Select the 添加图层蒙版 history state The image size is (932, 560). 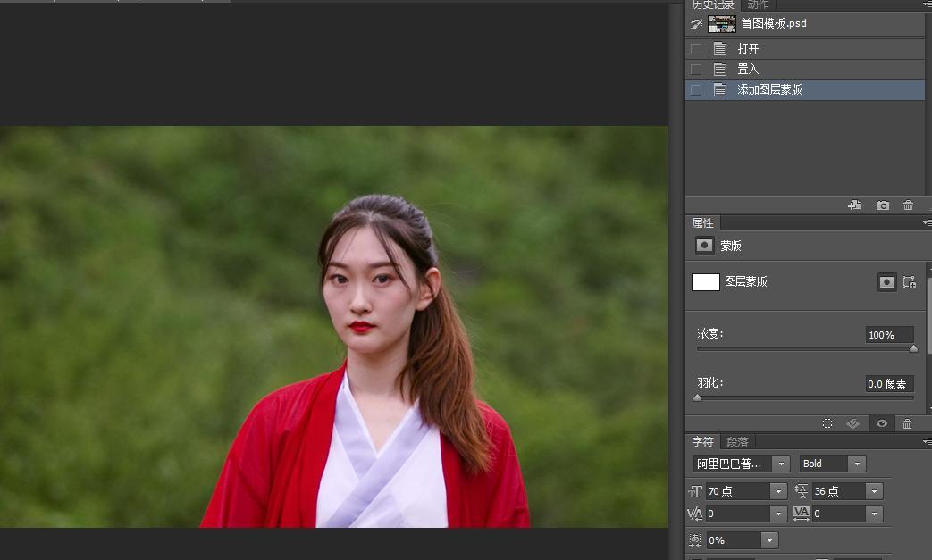point(769,90)
